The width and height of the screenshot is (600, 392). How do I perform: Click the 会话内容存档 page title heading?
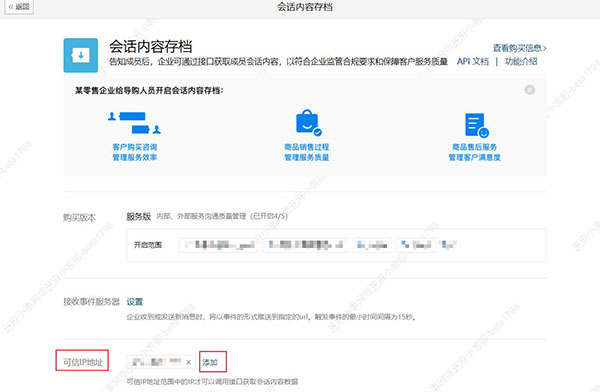[150, 46]
